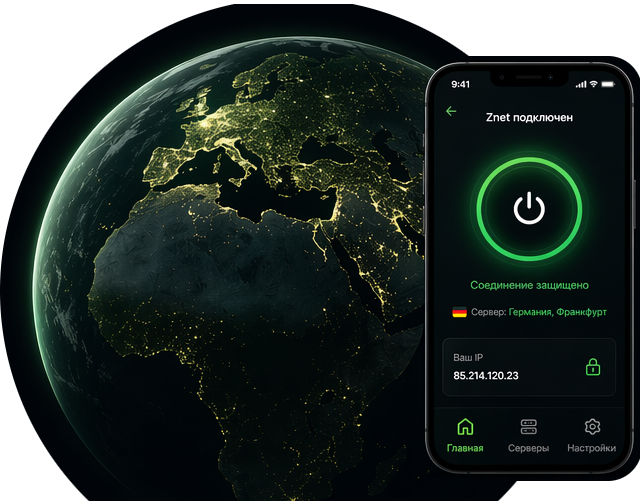The height and width of the screenshot is (502, 640).
Task: Click the Znet подключен title
Action: tap(529, 117)
